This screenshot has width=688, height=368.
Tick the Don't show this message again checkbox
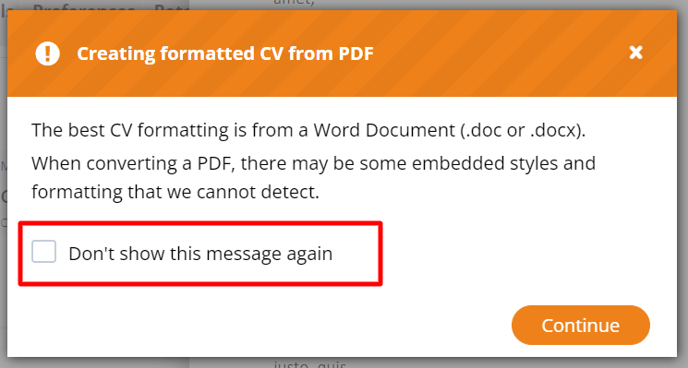point(43,252)
